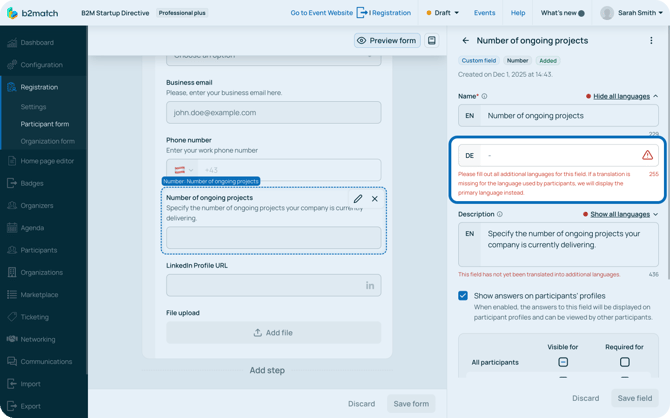Edit field with the pencil icon
Screen dimensions: 670x418
tap(358, 199)
